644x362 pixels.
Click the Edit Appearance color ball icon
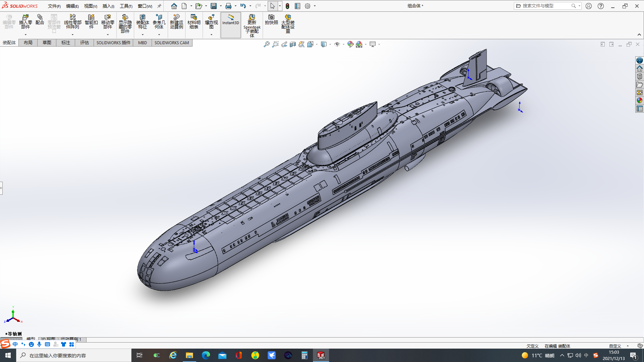tap(350, 44)
